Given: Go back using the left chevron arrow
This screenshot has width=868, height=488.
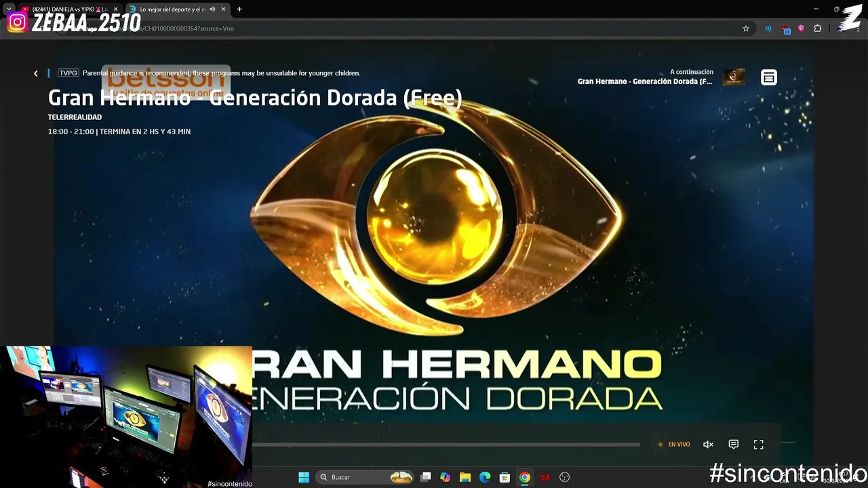Looking at the screenshot, I should (x=36, y=73).
